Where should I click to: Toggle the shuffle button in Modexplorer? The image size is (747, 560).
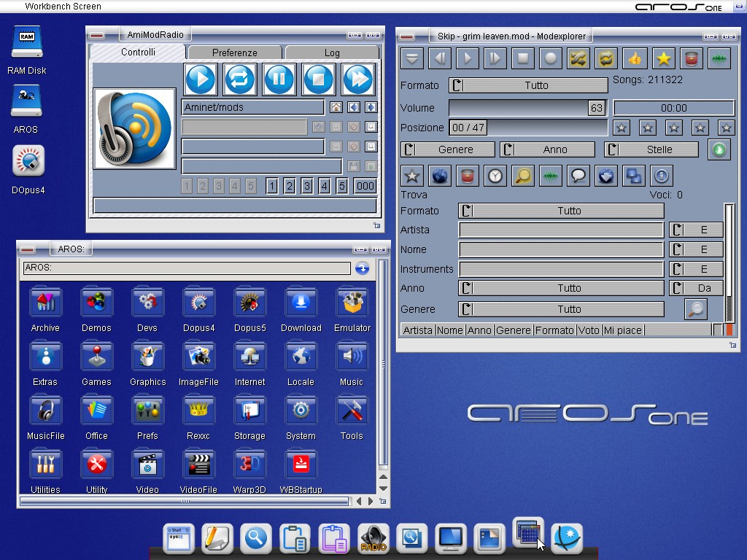578,58
